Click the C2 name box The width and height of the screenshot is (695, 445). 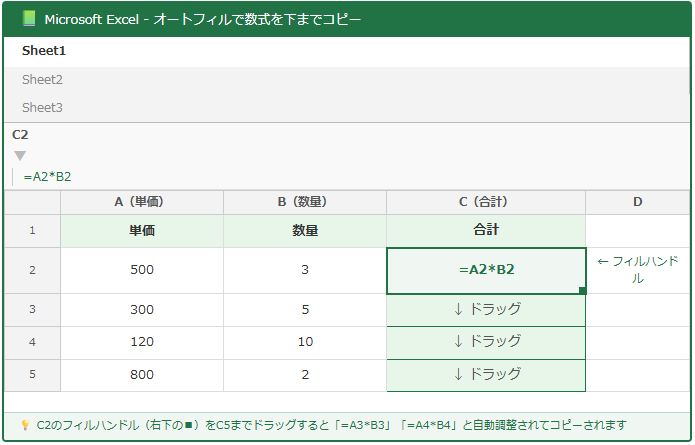pos(21,134)
